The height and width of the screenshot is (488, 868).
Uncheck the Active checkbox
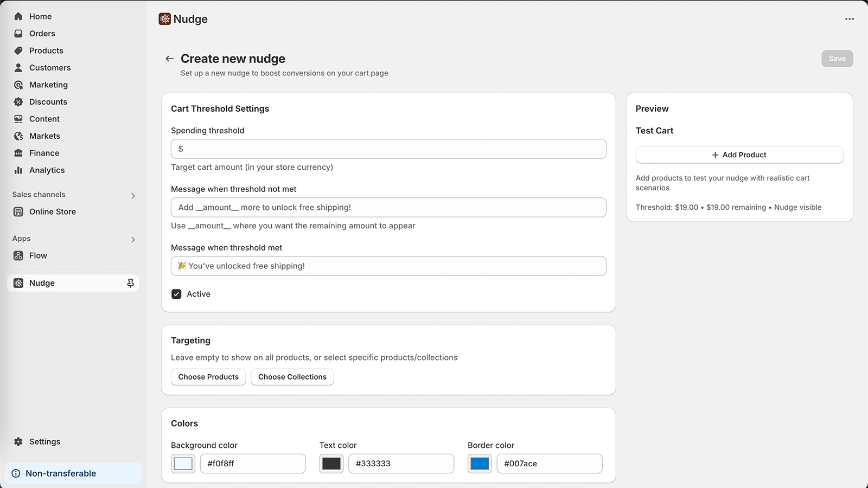[x=176, y=294]
